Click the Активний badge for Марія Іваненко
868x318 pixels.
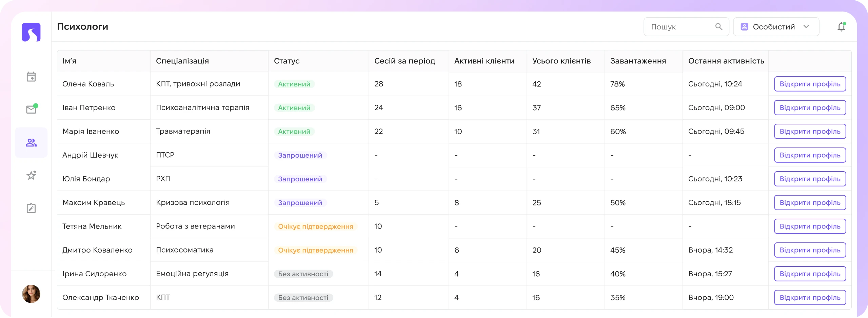click(x=294, y=132)
